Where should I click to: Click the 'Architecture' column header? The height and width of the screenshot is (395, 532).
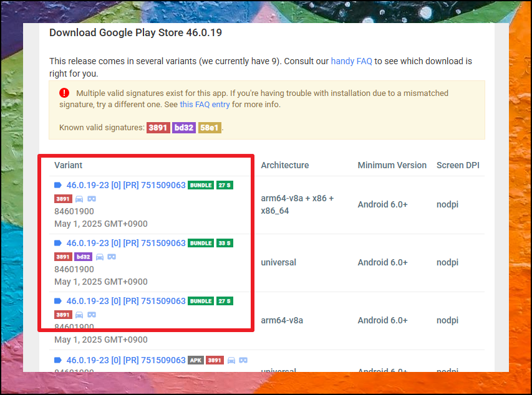click(284, 165)
